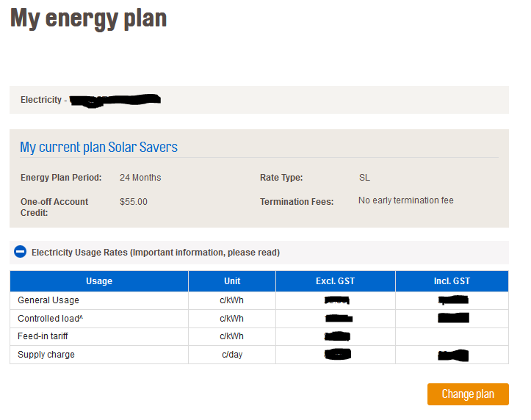Select the General Usage row label
Screen dimensions: 531x420
click(48, 300)
